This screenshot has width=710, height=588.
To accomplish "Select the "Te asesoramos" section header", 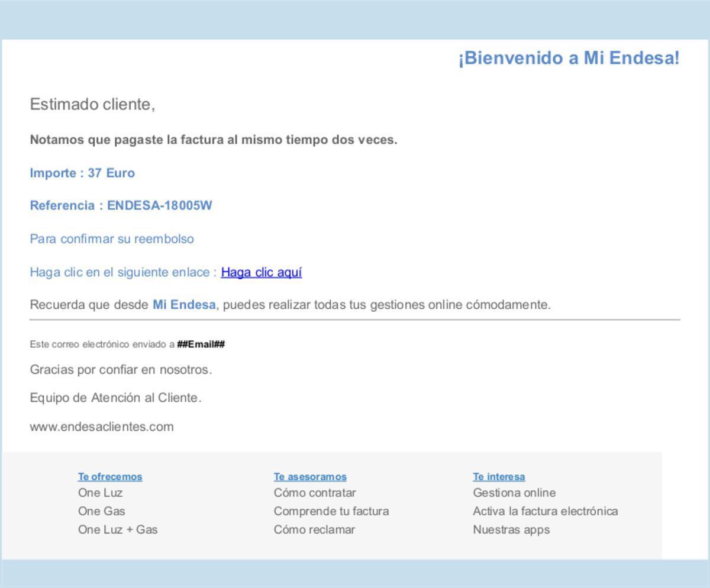I will coord(311,476).
